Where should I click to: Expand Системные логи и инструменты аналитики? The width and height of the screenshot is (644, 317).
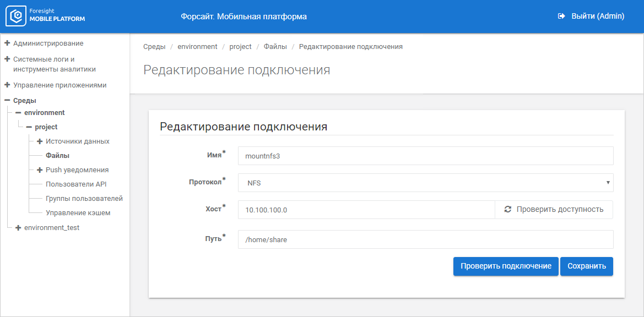(7, 59)
